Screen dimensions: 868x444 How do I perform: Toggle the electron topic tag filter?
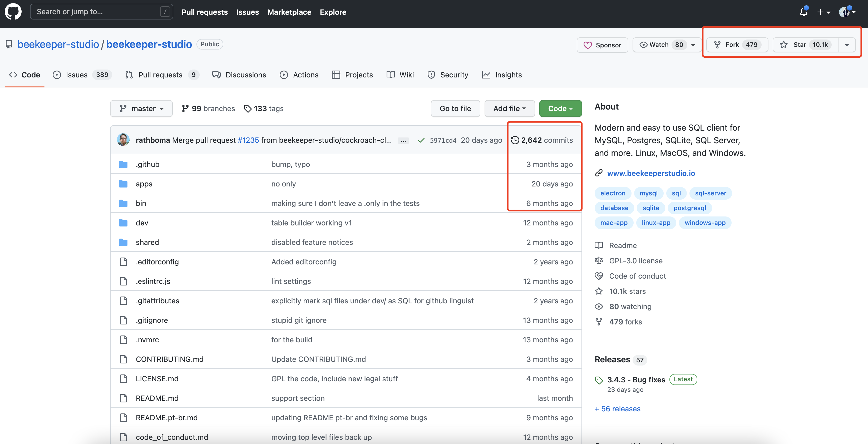coord(613,193)
